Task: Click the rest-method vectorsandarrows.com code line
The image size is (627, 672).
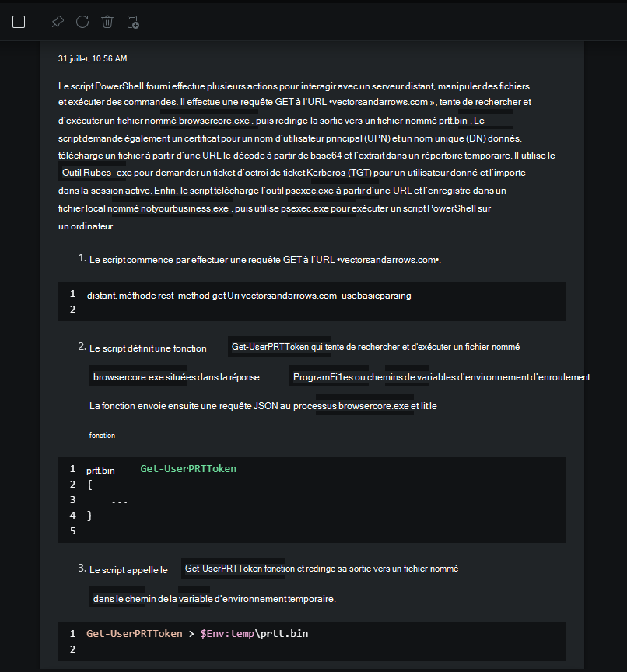Action: pos(249,296)
